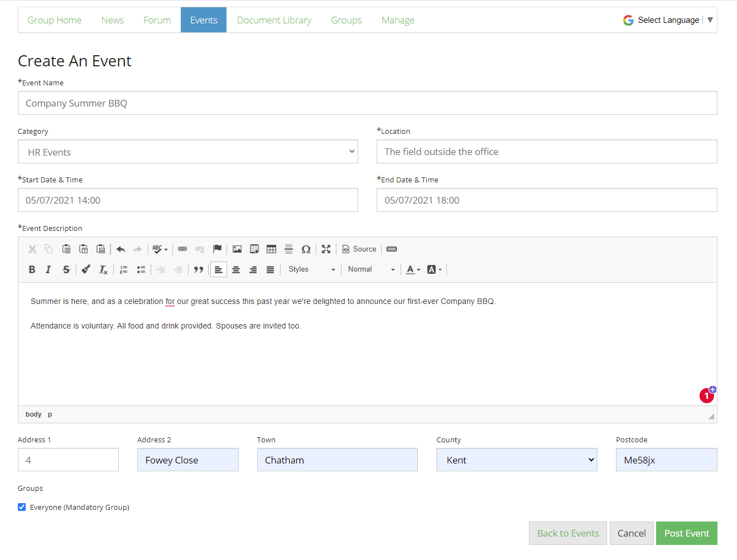Undo the last edit in the description
Viewport: 737px width, 560px height.
coord(121,249)
